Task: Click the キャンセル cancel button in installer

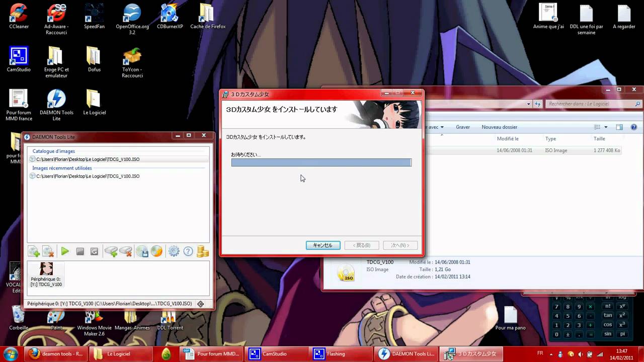Action: [323, 245]
